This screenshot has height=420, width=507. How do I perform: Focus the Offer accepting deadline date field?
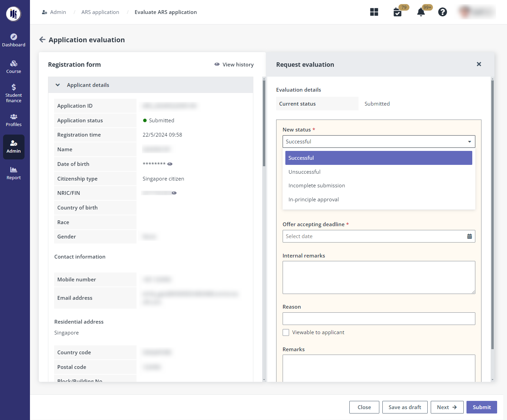coord(379,236)
